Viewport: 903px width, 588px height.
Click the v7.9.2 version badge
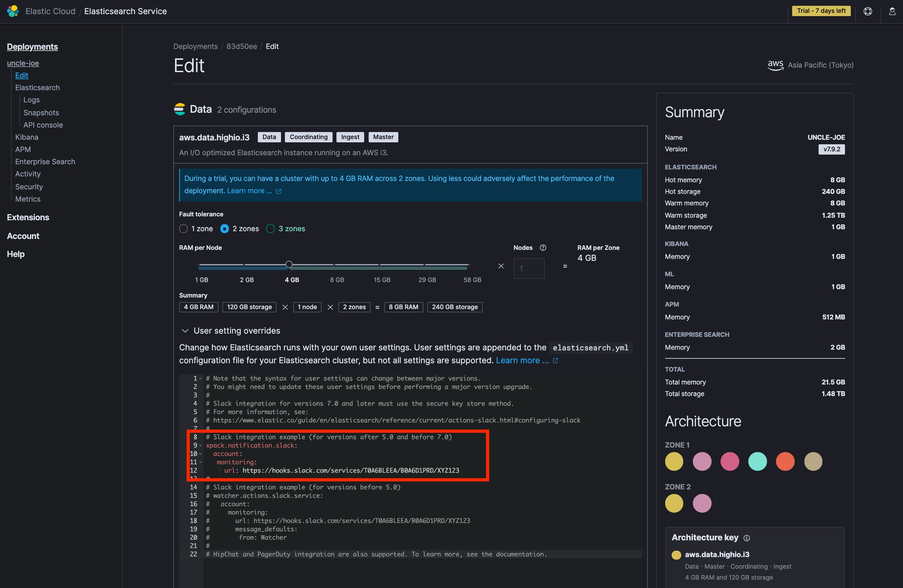tap(832, 149)
